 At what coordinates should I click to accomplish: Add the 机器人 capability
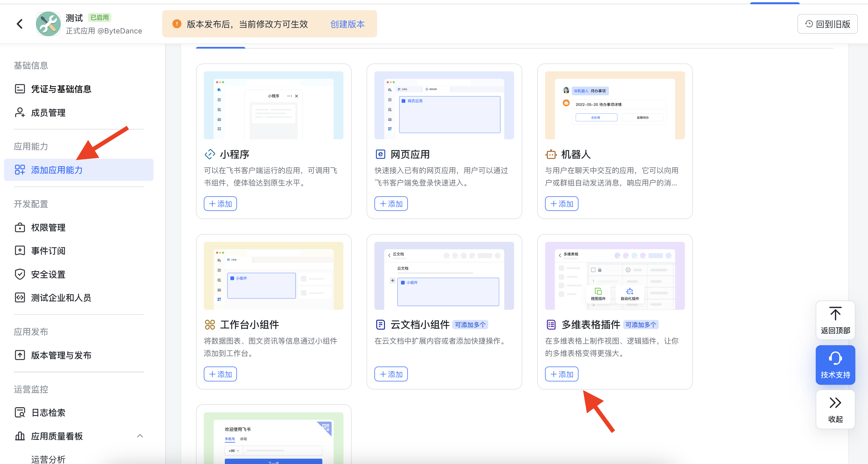(x=561, y=203)
